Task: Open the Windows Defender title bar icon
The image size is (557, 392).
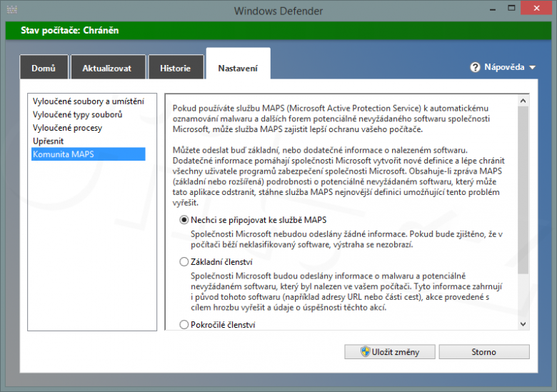Action: [11, 9]
